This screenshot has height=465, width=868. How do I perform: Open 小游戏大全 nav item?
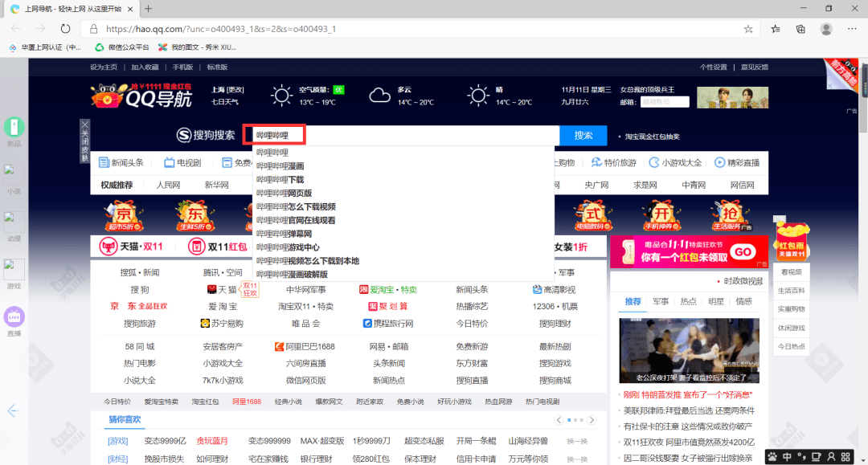pyautogui.click(x=675, y=162)
